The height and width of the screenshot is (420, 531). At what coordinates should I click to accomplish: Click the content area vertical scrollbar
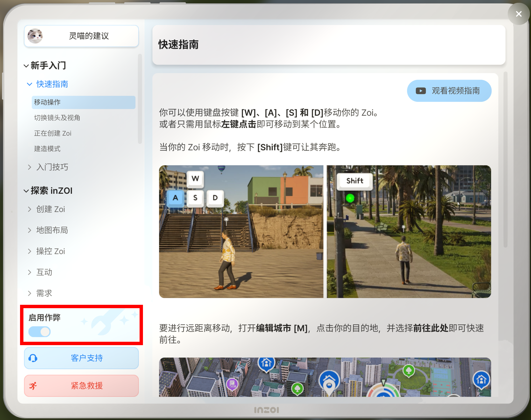pos(505,159)
